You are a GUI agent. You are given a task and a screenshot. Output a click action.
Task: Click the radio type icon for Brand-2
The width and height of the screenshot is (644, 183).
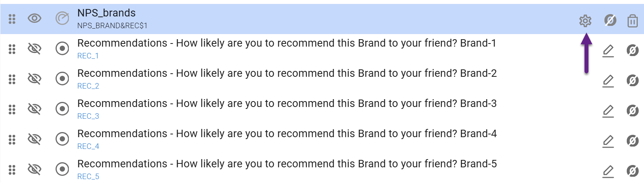pos(62,79)
